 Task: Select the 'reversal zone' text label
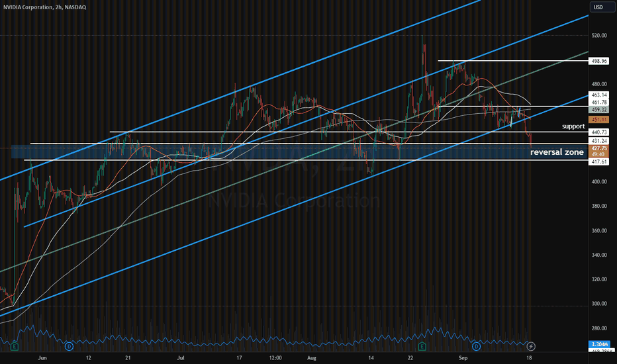pos(557,152)
